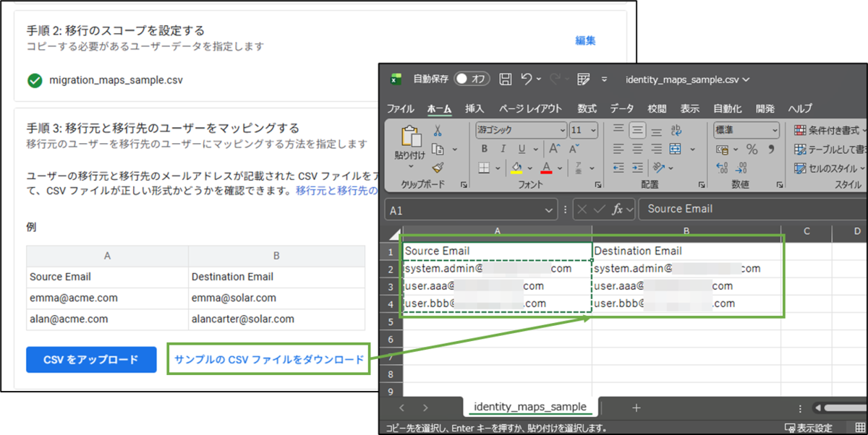This screenshot has width=868, height=435.
Task: Toggle the AutoSave switch
Action: (x=472, y=79)
